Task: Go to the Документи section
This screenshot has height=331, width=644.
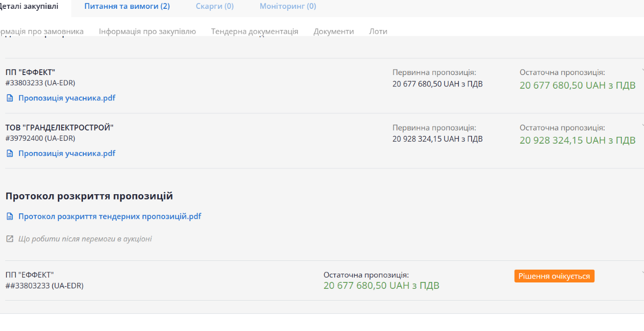Action: coord(333,31)
